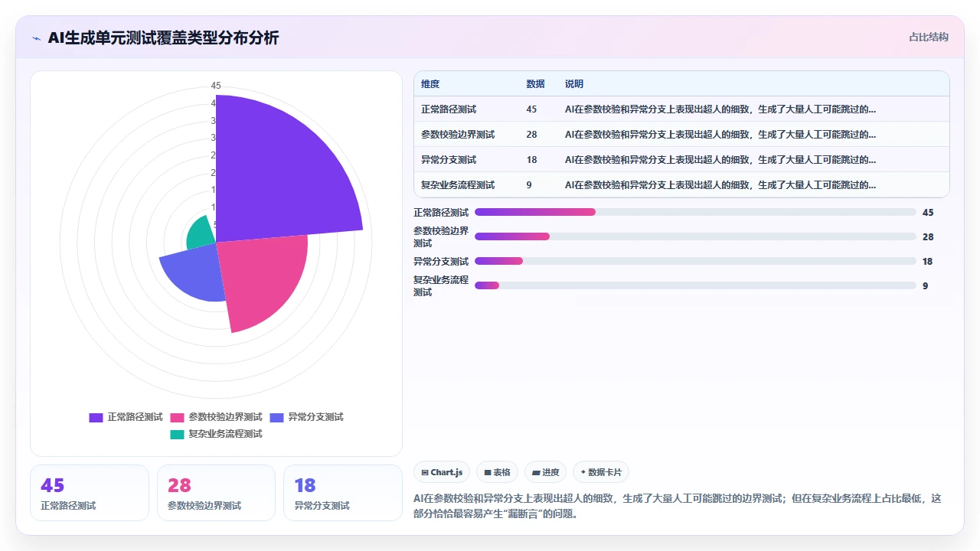Select the 异常分支测试 table row cell
Image resolution: width=980 pixels, height=551 pixels.
click(x=449, y=160)
